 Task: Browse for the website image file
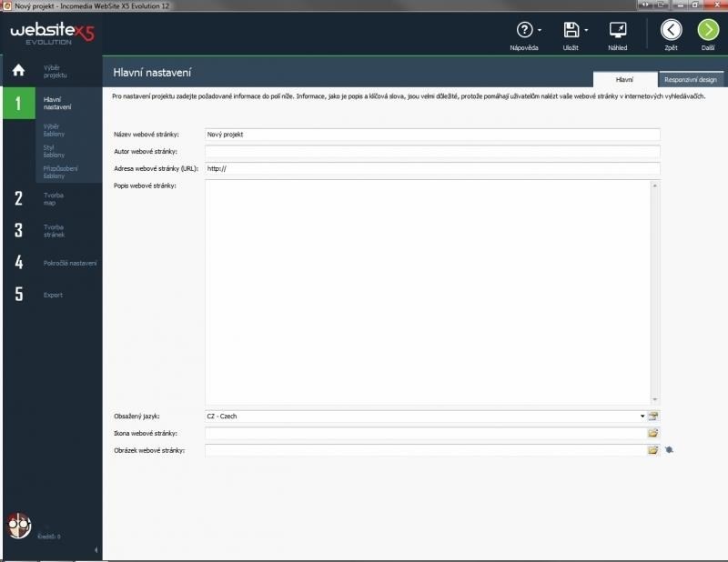(652, 450)
